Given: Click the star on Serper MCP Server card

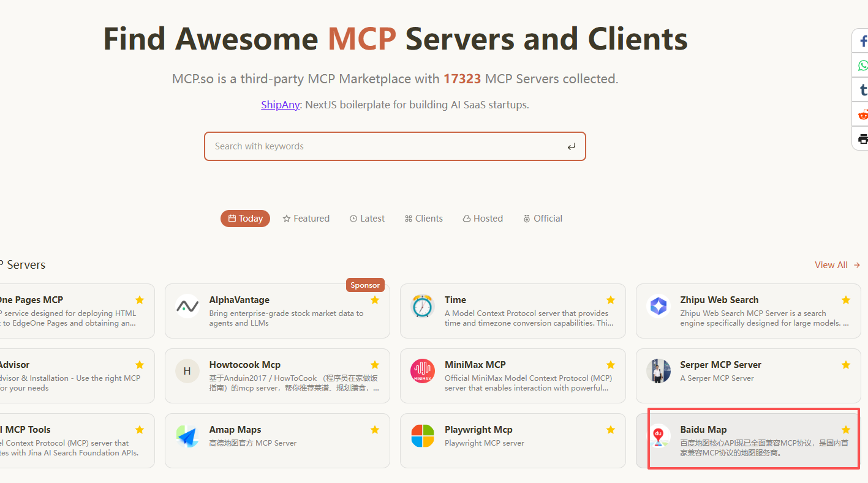Looking at the screenshot, I should tap(846, 365).
